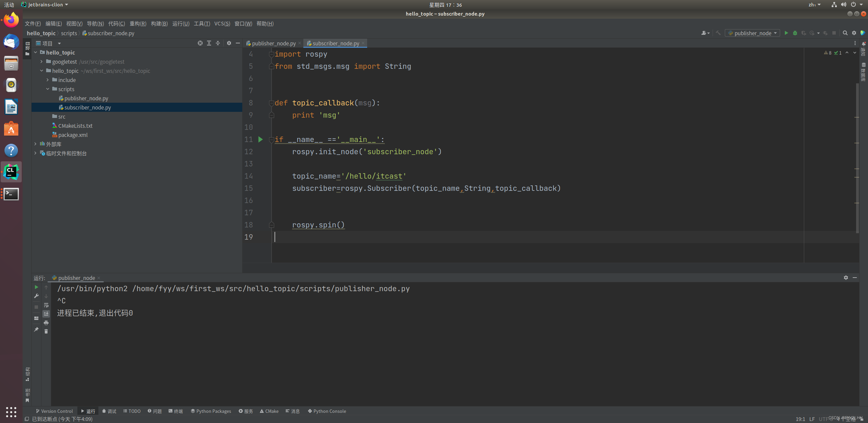This screenshot has height=423, width=868.
Task: Toggle soft-wrap in the run console
Action: pyautogui.click(x=46, y=305)
